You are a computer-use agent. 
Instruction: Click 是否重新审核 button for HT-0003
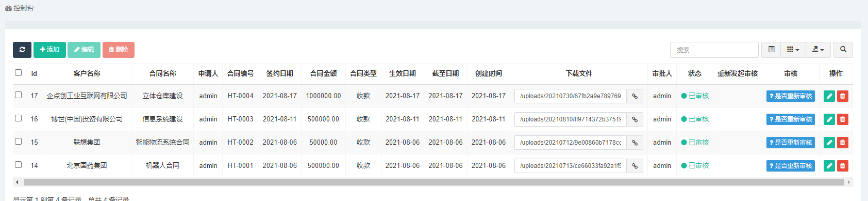tap(791, 119)
